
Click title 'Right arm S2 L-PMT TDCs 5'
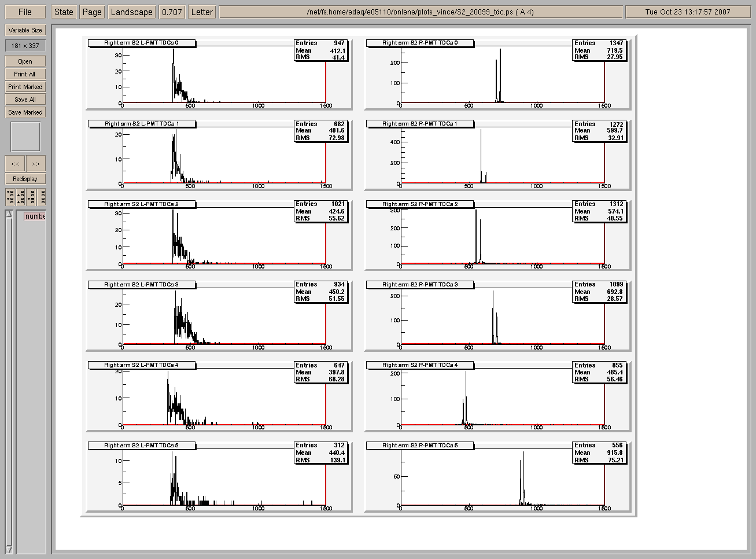(x=142, y=446)
